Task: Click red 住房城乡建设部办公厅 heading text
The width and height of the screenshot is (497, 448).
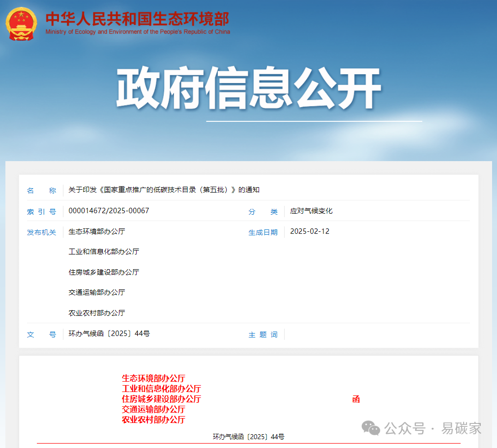Action: pos(160,399)
